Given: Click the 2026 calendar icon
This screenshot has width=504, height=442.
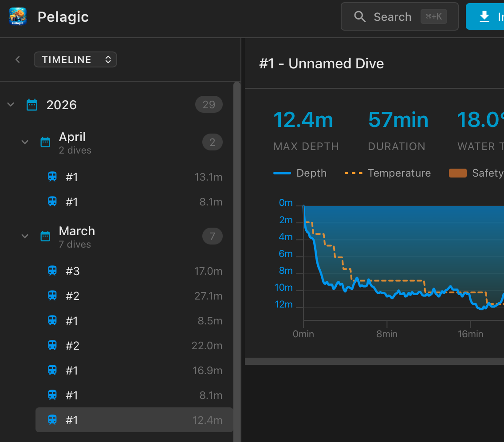Looking at the screenshot, I should (x=32, y=105).
